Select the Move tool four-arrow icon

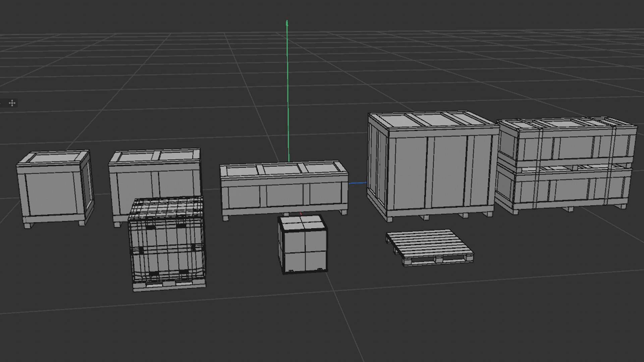pos(12,103)
